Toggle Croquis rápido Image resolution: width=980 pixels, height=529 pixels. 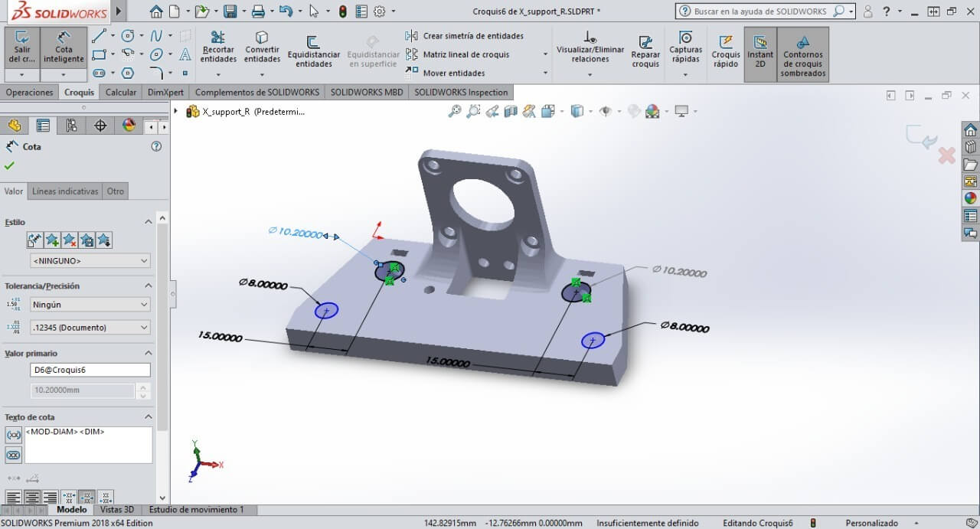(726, 52)
